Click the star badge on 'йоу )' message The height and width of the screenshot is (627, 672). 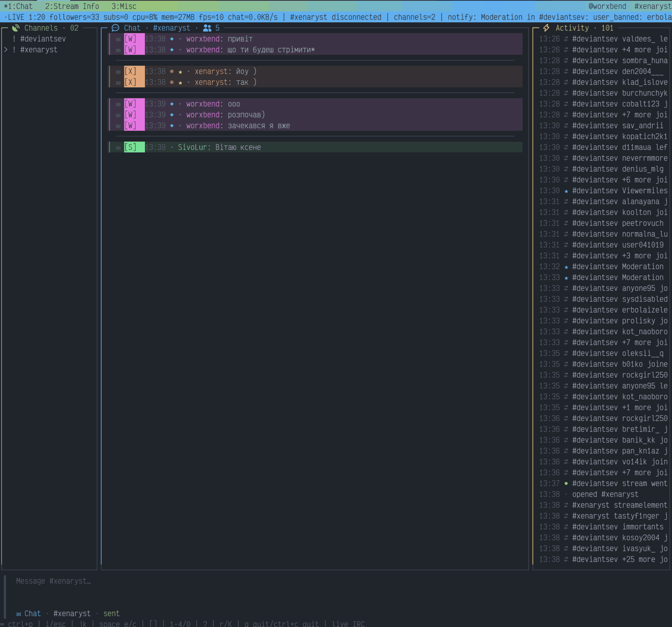(x=180, y=72)
